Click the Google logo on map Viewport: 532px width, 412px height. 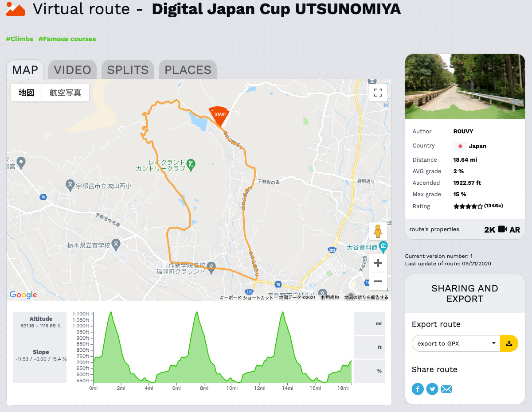pyautogui.click(x=23, y=295)
